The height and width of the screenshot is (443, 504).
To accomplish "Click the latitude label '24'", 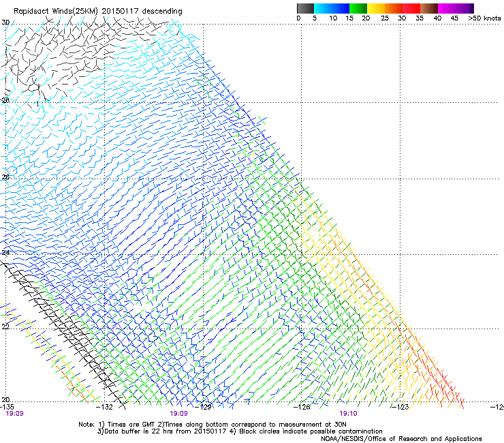I will tap(5, 252).
